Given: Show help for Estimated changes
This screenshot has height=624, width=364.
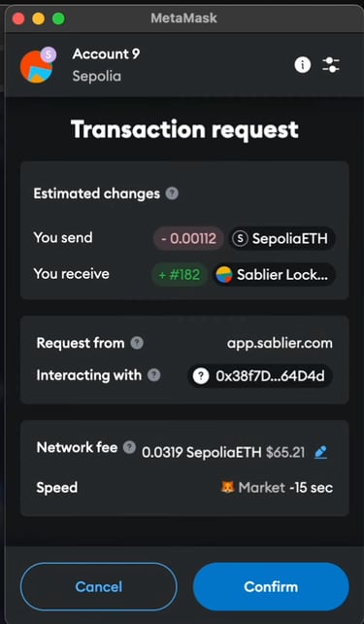Looking at the screenshot, I should tap(172, 193).
